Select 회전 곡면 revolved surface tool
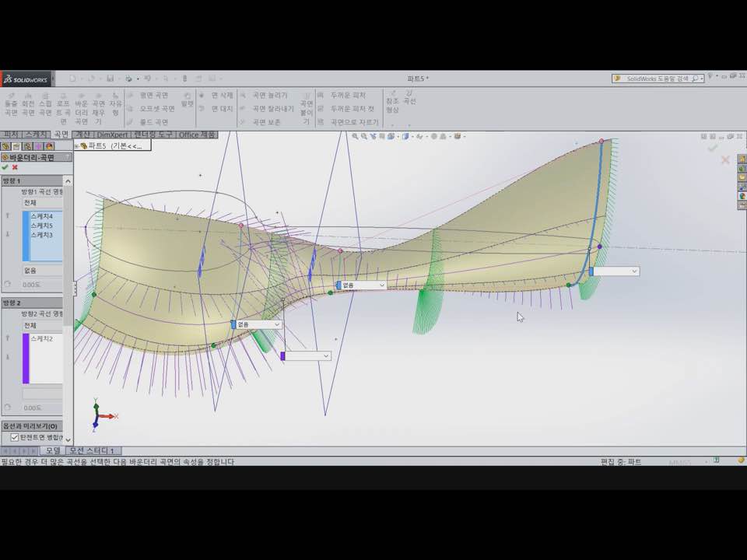This screenshot has height=560, width=747. [x=28, y=105]
